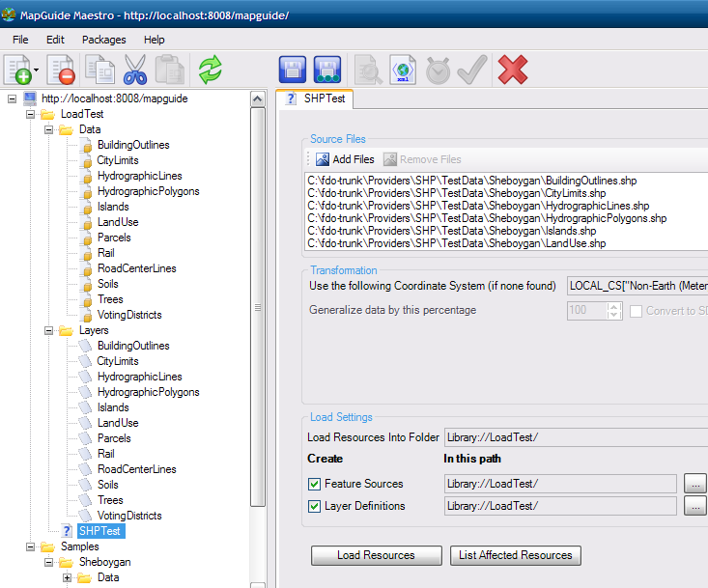
Task: Select SHPTest in the resource tree
Action: 99,531
